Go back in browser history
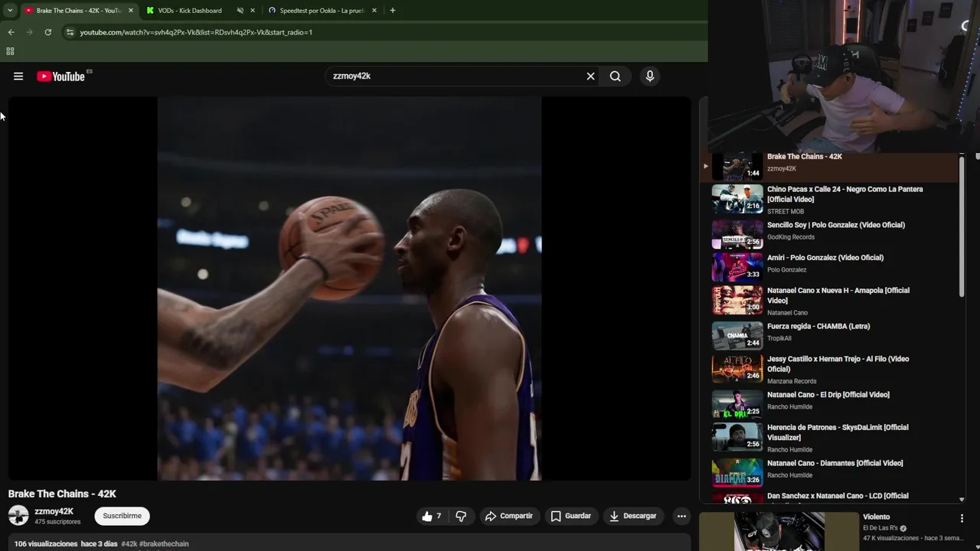This screenshot has width=980, height=551. [11, 32]
